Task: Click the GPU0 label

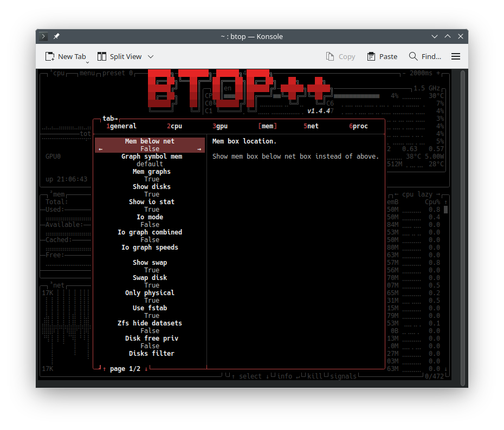Action: [53, 157]
